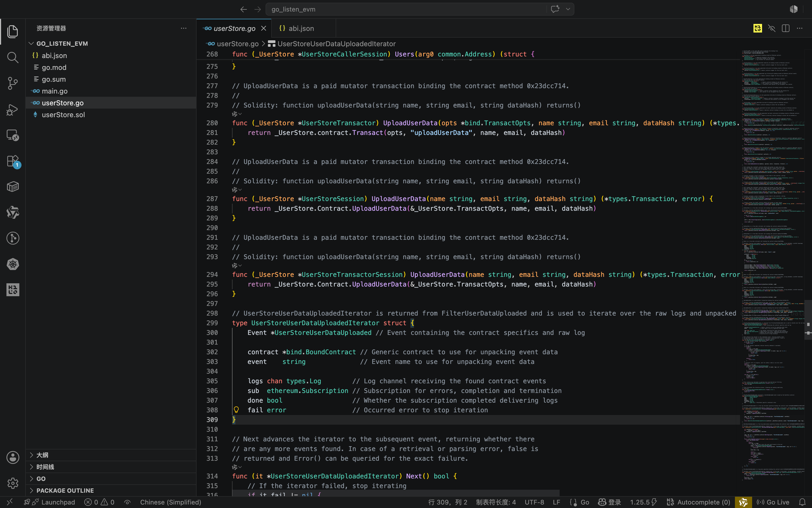Click Go version 1.25.5 status item

tap(643, 502)
